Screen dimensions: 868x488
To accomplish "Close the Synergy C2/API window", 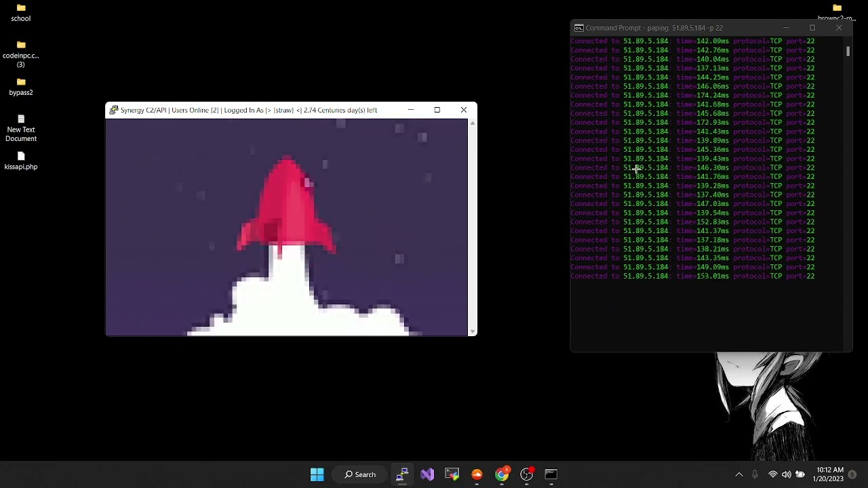I will point(464,110).
